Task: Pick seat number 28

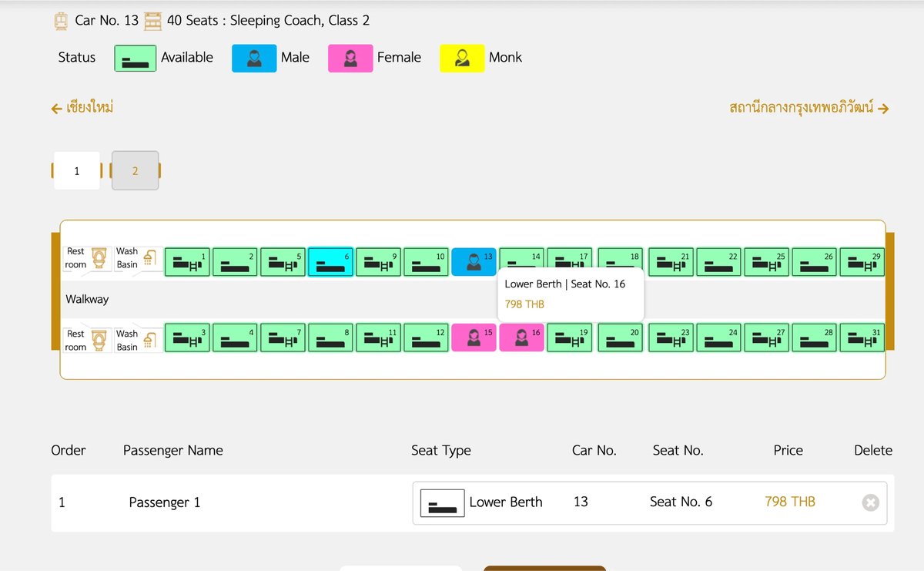Action: click(x=814, y=338)
